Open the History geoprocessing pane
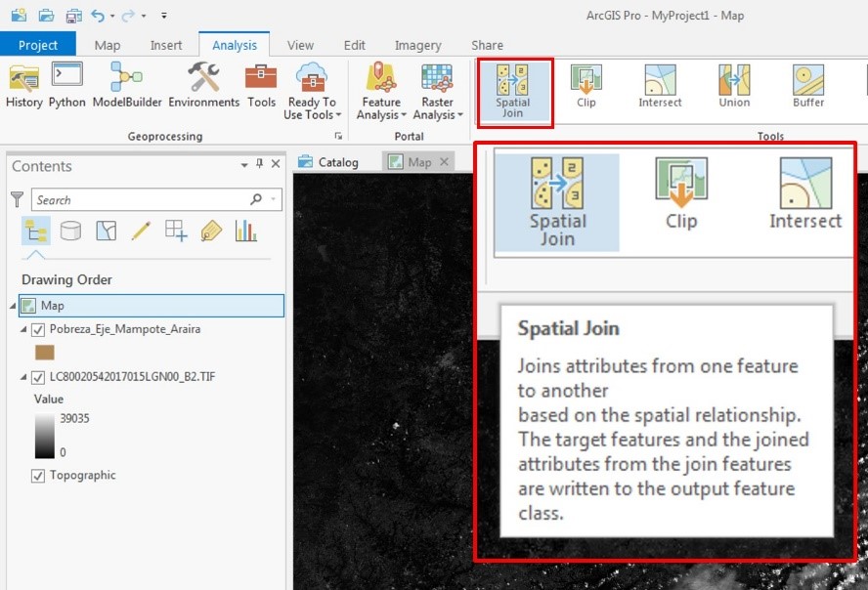 23,85
